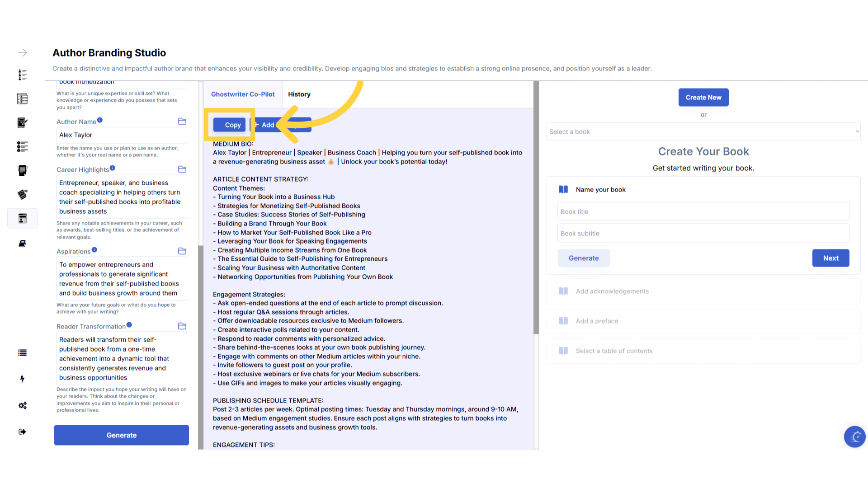Click the lightning bolt sidebar icon
The width and height of the screenshot is (868, 488).
tap(22, 379)
